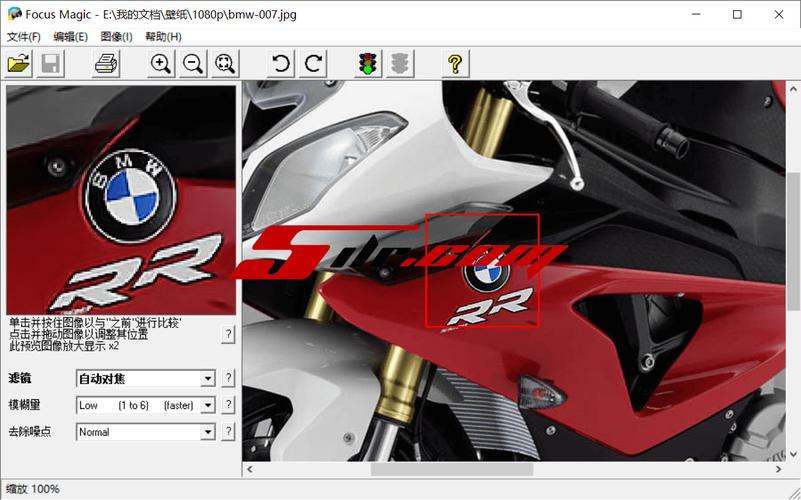Click the 缩放 100% status bar text
Image resolution: width=801 pixels, height=500 pixels.
(33, 489)
